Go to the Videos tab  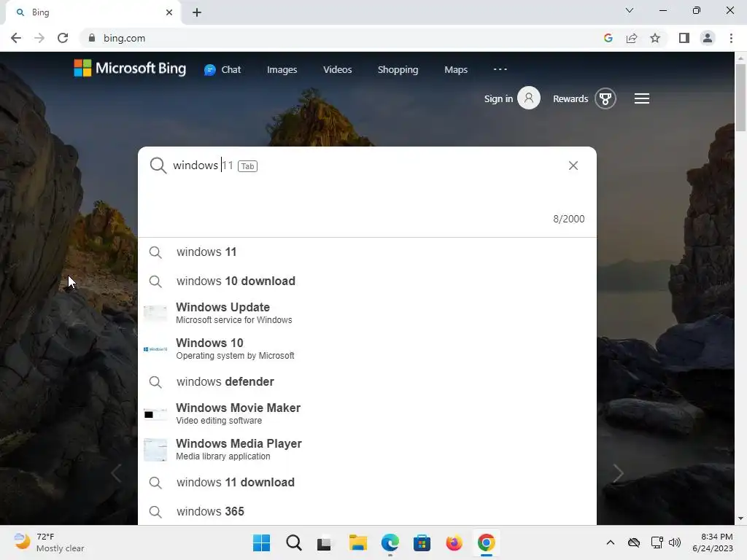click(x=337, y=69)
